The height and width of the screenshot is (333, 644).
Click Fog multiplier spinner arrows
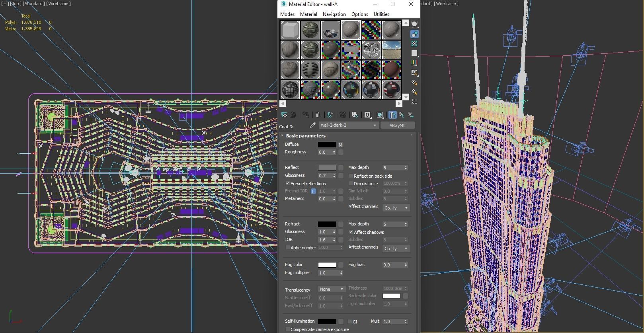pyautogui.click(x=341, y=273)
